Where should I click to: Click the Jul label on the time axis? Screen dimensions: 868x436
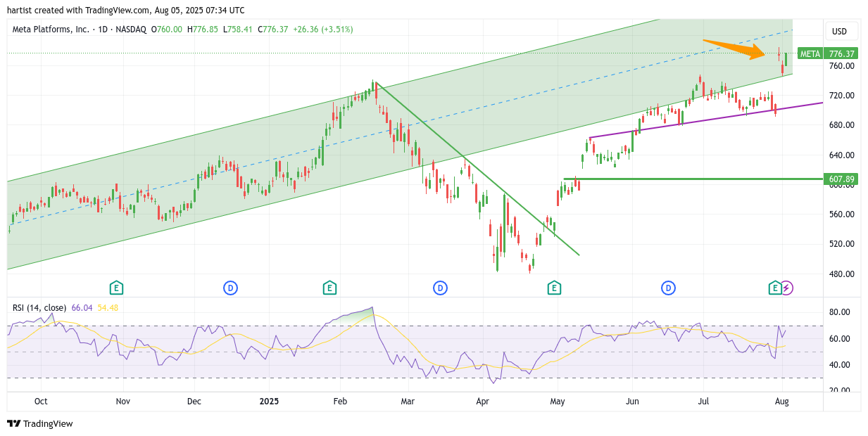tap(703, 402)
